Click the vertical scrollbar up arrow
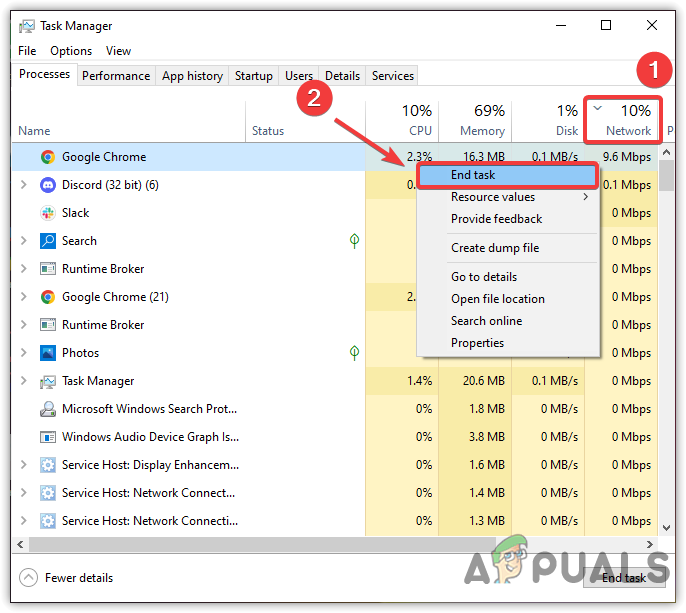Screen dimensions: 686x613 pyautogui.click(x=666, y=152)
